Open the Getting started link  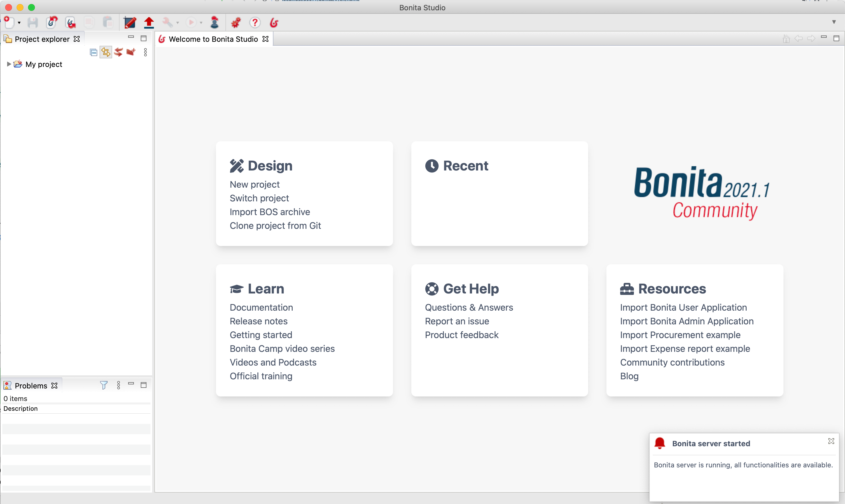[261, 335]
